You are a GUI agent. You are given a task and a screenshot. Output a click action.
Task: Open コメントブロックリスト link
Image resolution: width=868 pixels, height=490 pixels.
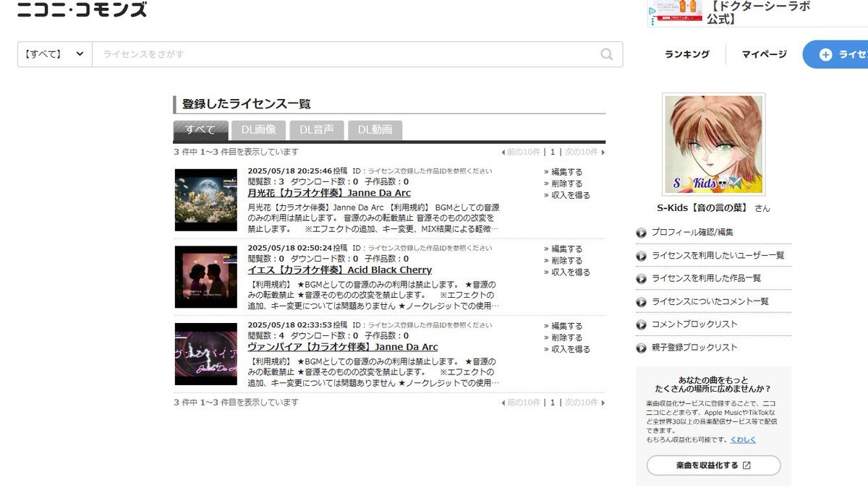[x=694, y=324]
